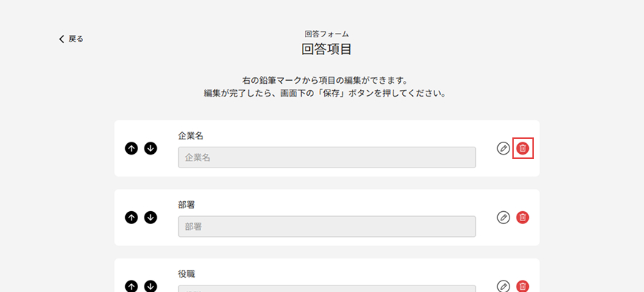This screenshot has height=292, width=644.
Task: Shift the 役職 item up
Action: pyautogui.click(x=131, y=286)
